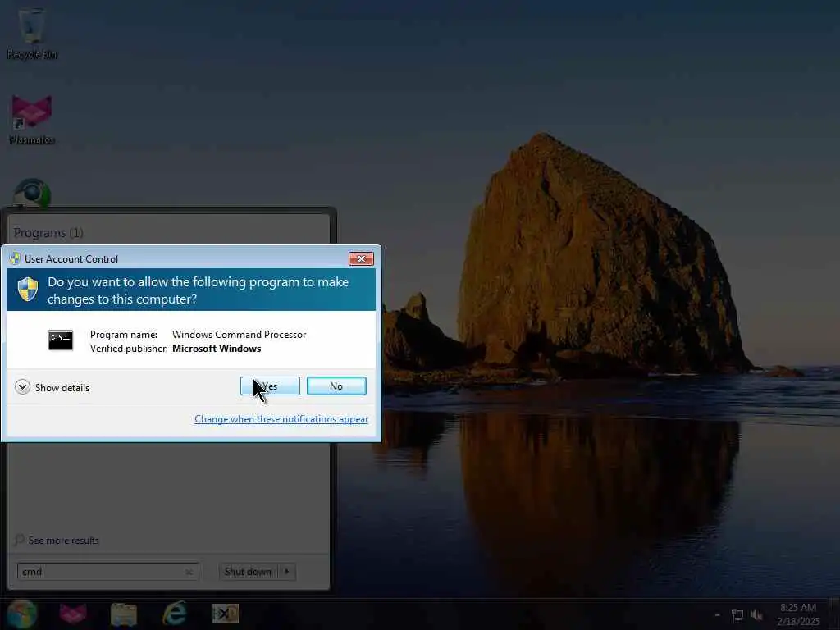This screenshot has width=840, height=630.
Task: Click 'Windows Command Processor' program name text
Action: coord(239,335)
